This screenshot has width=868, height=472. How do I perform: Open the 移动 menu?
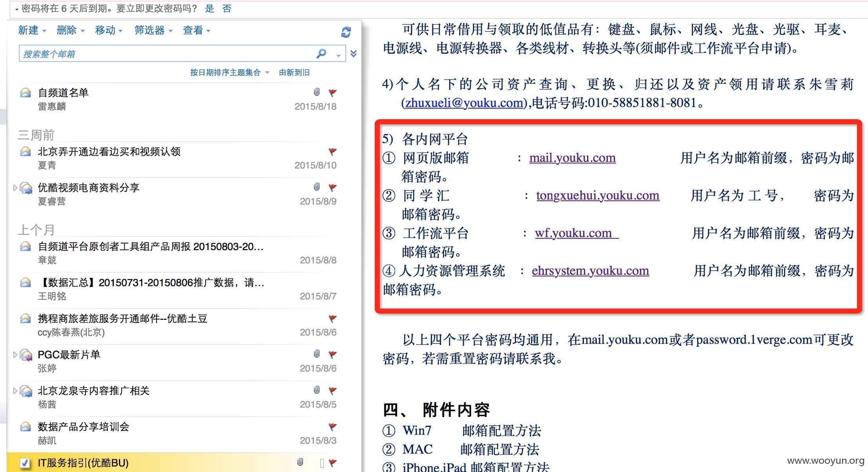coord(109,30)
